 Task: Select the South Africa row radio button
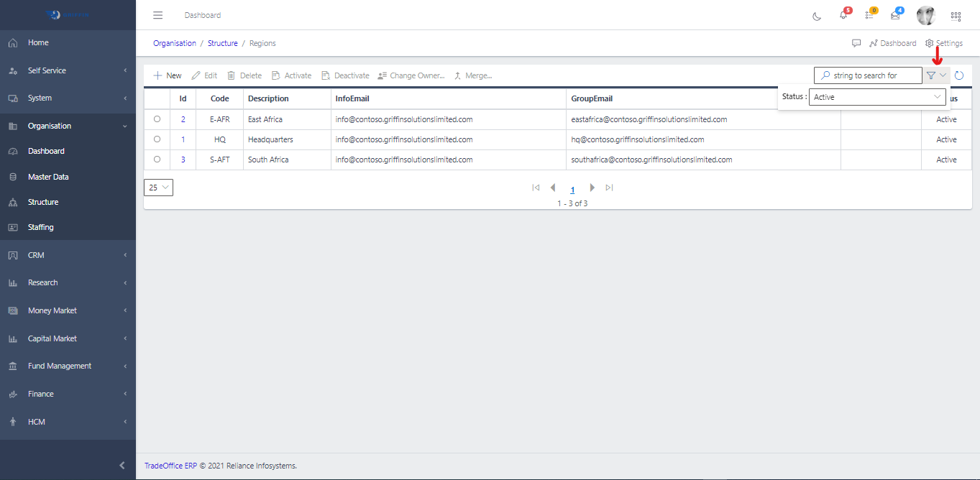[157, 160]
